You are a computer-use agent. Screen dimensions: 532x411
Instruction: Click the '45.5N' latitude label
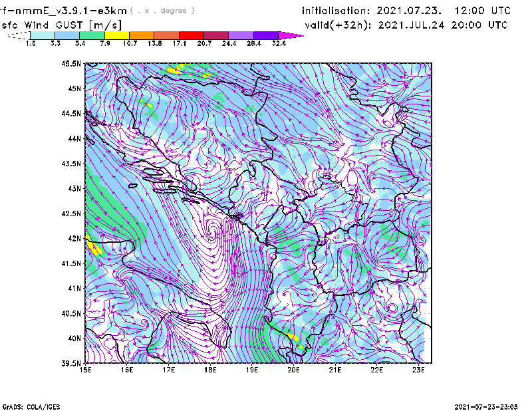(x=71, y=63)
